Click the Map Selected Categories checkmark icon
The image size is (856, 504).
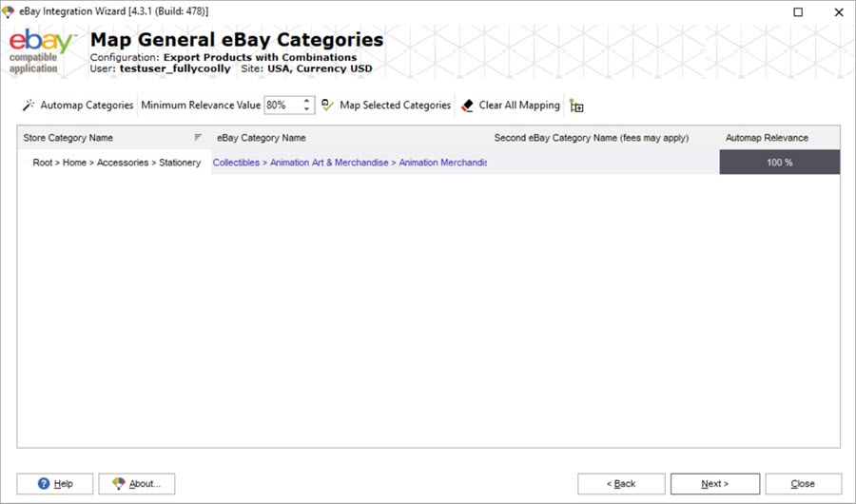click(328, 106)
